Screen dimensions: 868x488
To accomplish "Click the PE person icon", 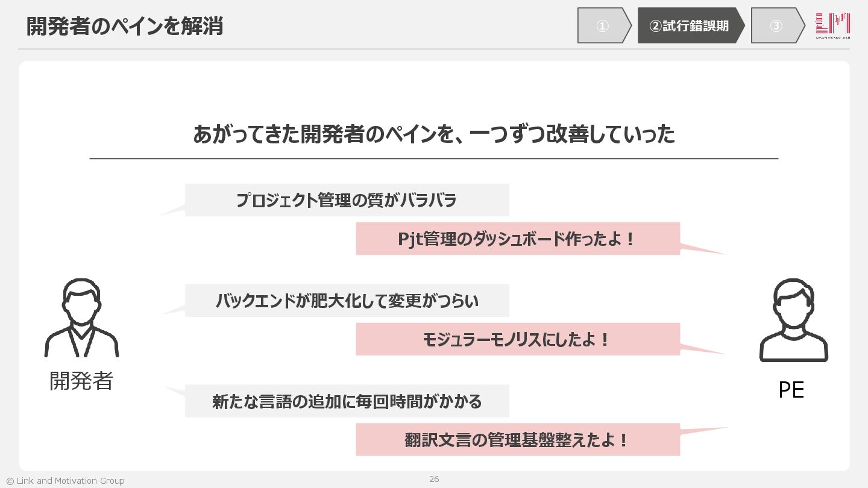I will (x=794, y=320).
